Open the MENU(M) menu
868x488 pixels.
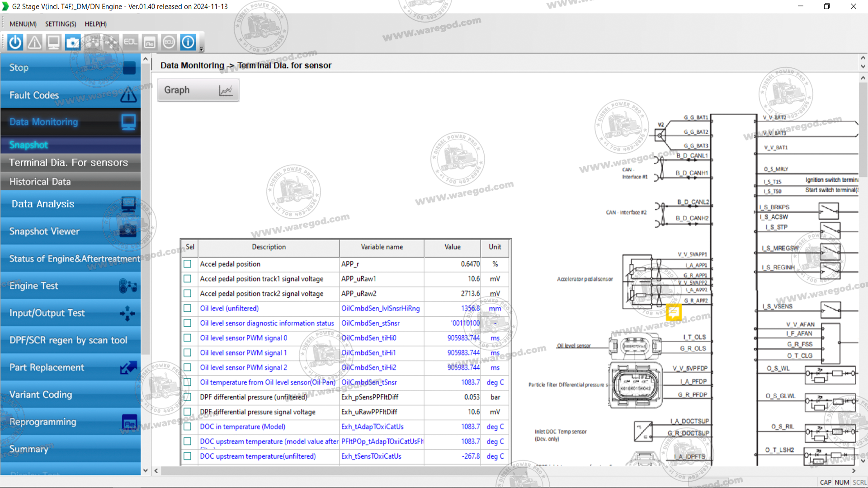pos(23,24)
